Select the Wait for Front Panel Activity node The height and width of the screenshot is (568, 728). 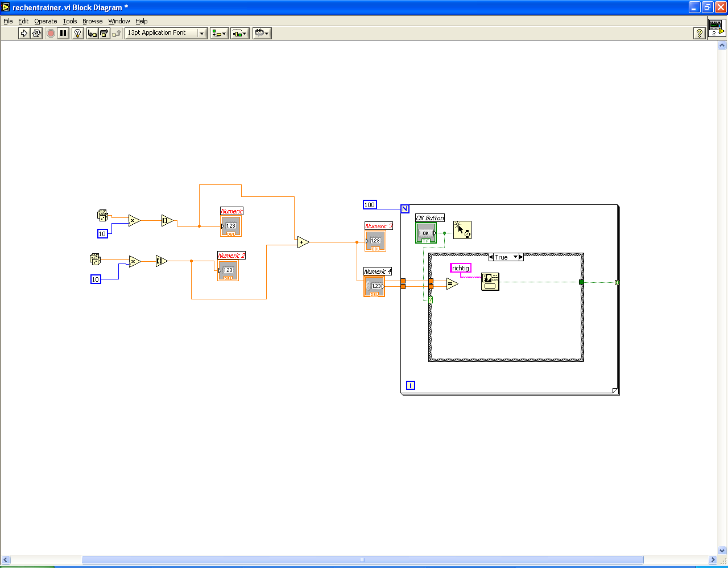(x=462, y=230)
